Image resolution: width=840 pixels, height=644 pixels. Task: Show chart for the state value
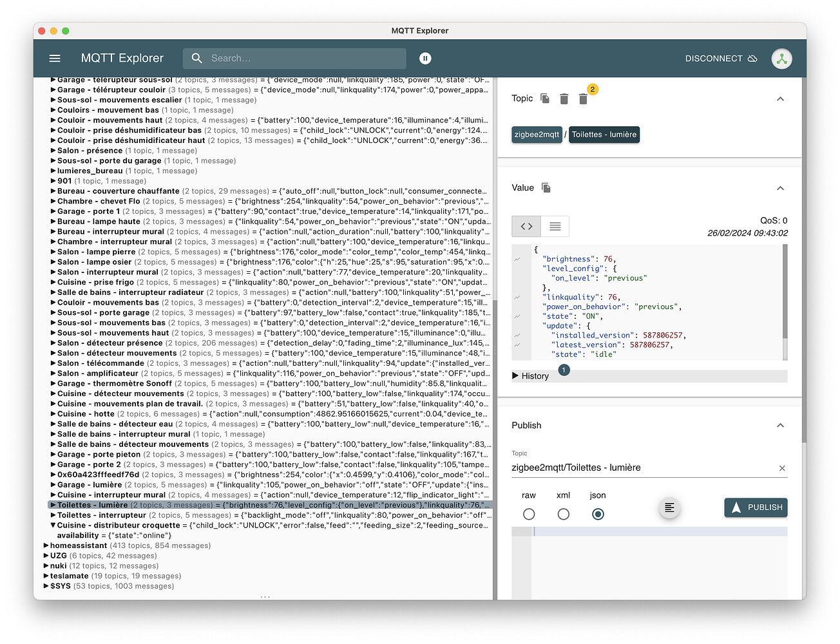tap(517, 316)
